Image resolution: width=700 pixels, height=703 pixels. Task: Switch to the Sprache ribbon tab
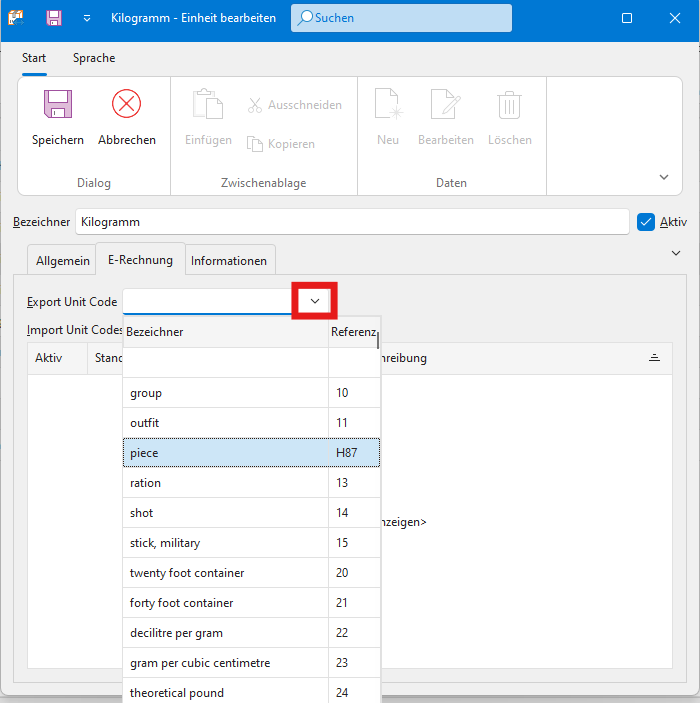click(94, 58)
